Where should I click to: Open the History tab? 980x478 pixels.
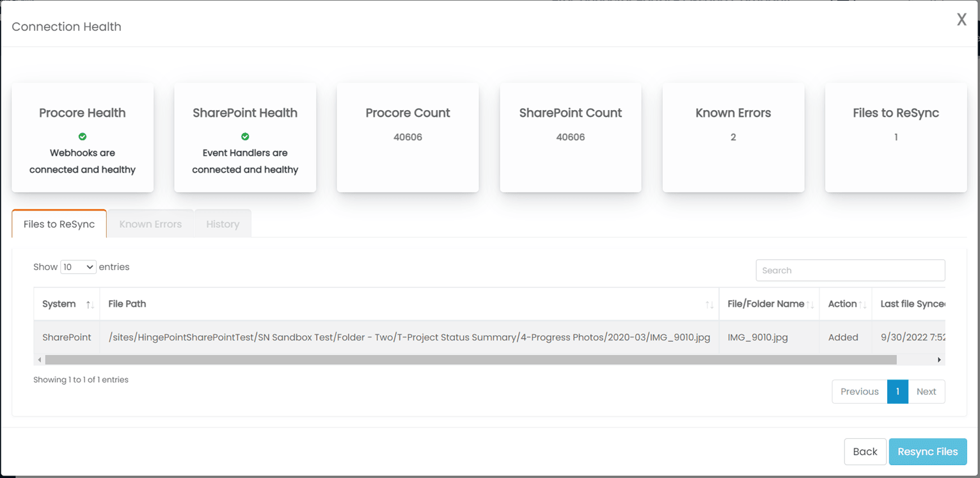(x=223, y=223)
